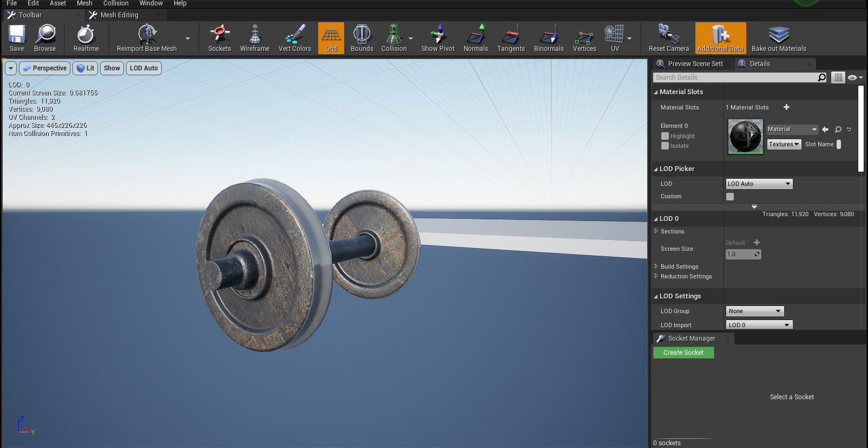868x448 pixels.
Task: Toggle the Grid display button
Action: [x=331, y=38]
